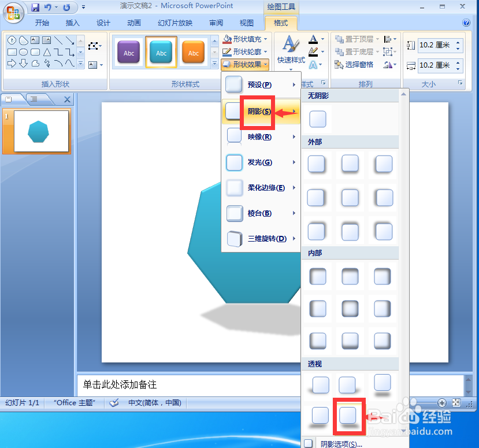Click the spell check status icon
This screenshot has height=448, width=479.
click(x=114, y=403)
